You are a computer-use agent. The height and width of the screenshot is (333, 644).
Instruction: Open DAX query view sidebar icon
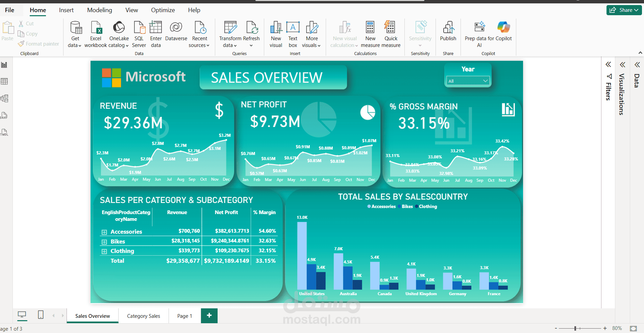pos(4,116)
